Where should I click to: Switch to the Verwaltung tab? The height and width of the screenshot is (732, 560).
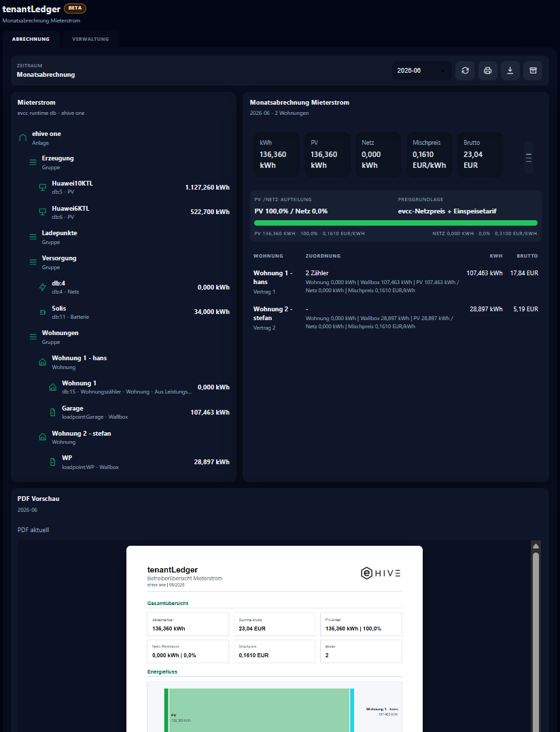tap(90, 39)
